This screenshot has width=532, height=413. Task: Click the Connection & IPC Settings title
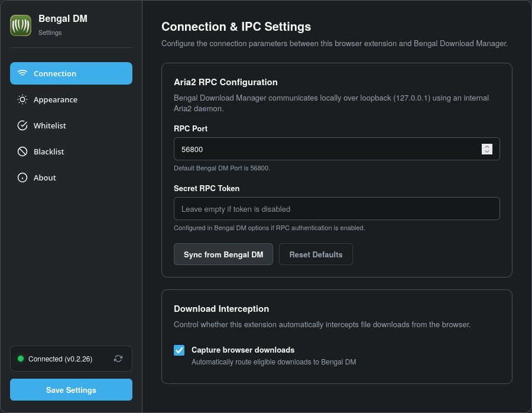[x=236, y=27]
